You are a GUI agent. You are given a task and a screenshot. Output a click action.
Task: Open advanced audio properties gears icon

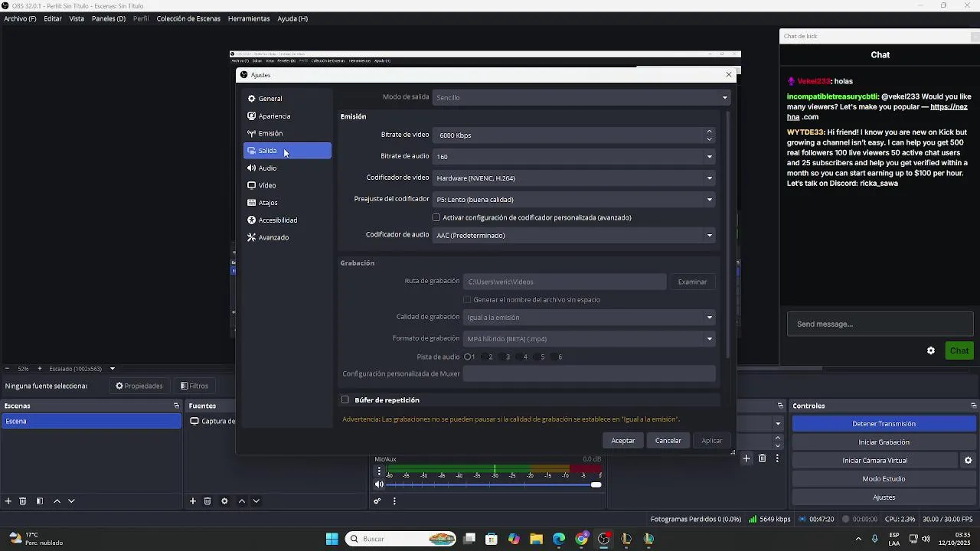click(x=377, y=501)
